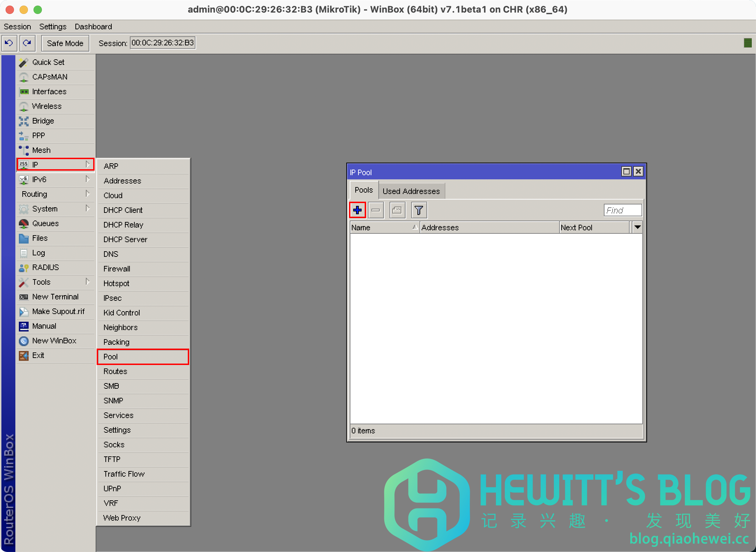756x552 pixels.
Task: Open Queues from the sidebar
Action: (x=45, y=223)
